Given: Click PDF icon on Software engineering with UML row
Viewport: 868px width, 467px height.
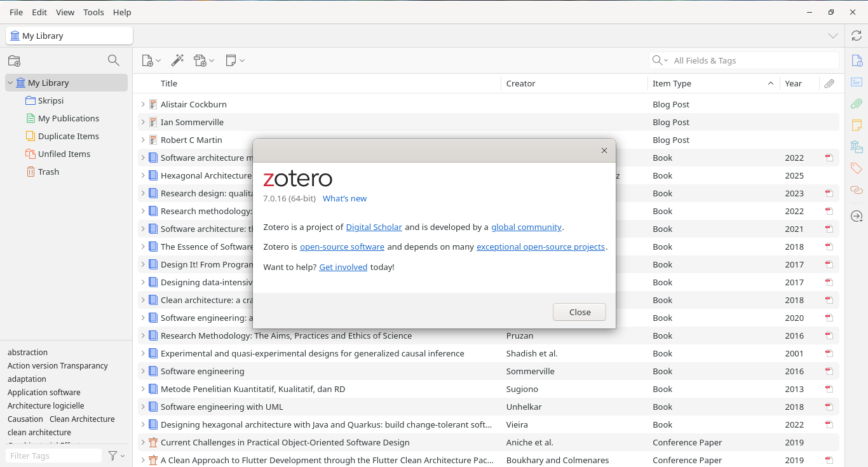Looking at the screenshot, I should [829, 407].
